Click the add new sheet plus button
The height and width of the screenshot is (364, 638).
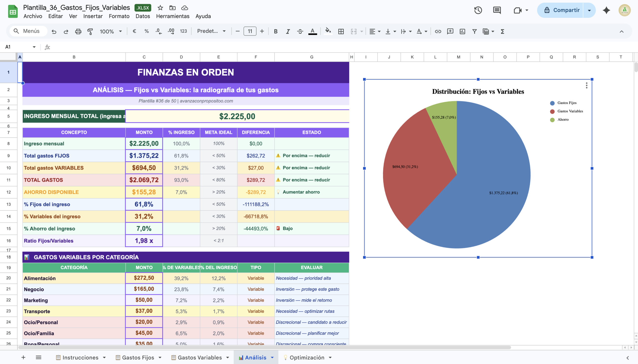click(23, 358)
